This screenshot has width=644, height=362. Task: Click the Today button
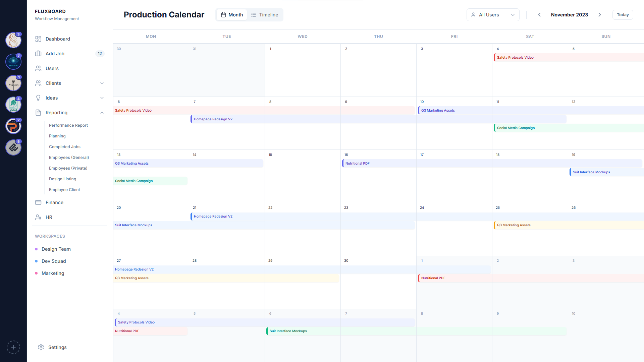(623, 15)
